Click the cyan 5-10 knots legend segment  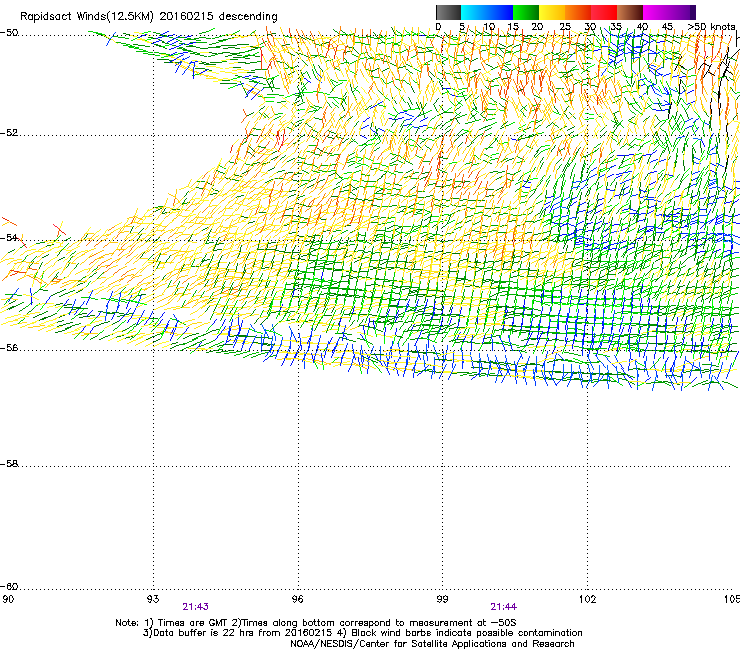[x=474, y=12]
